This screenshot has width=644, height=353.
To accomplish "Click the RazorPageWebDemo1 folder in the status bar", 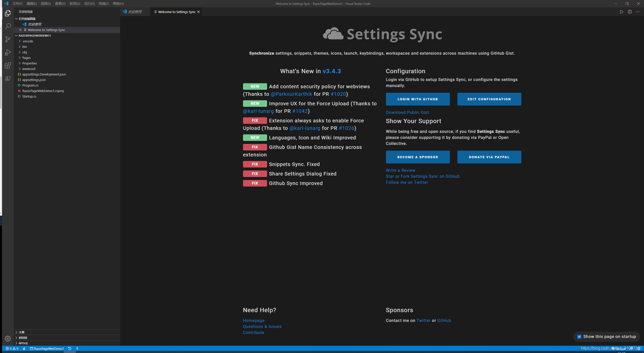I will 47,348.
